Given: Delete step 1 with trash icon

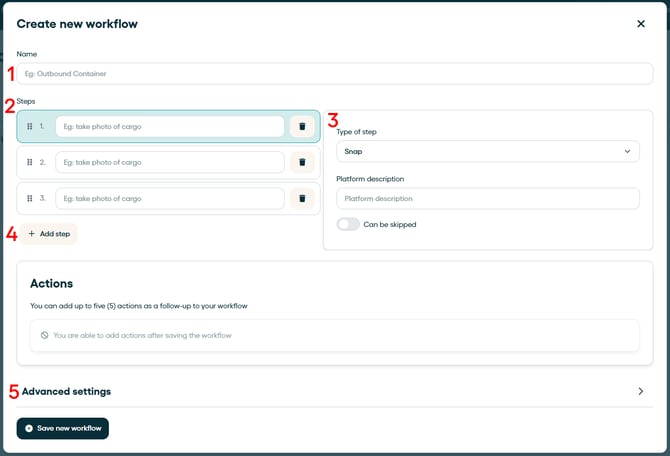Looking at the screenshot, I should (302, 126).
